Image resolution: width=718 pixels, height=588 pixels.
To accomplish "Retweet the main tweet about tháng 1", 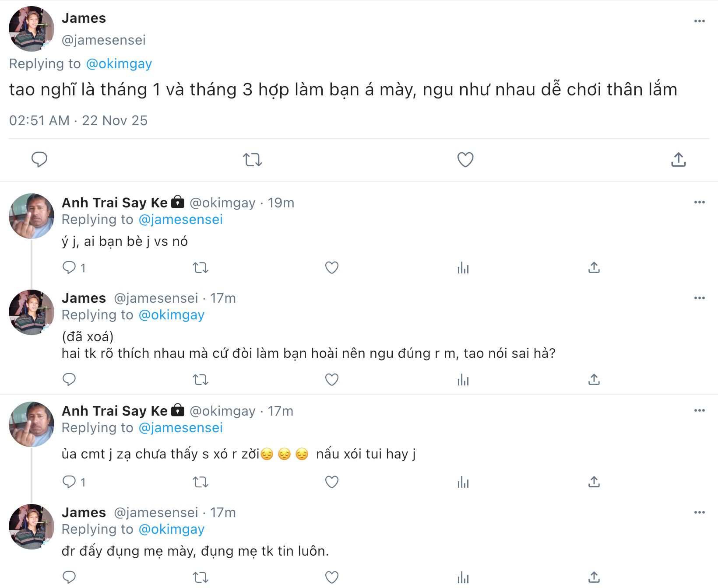I will [x=253, y=160].
